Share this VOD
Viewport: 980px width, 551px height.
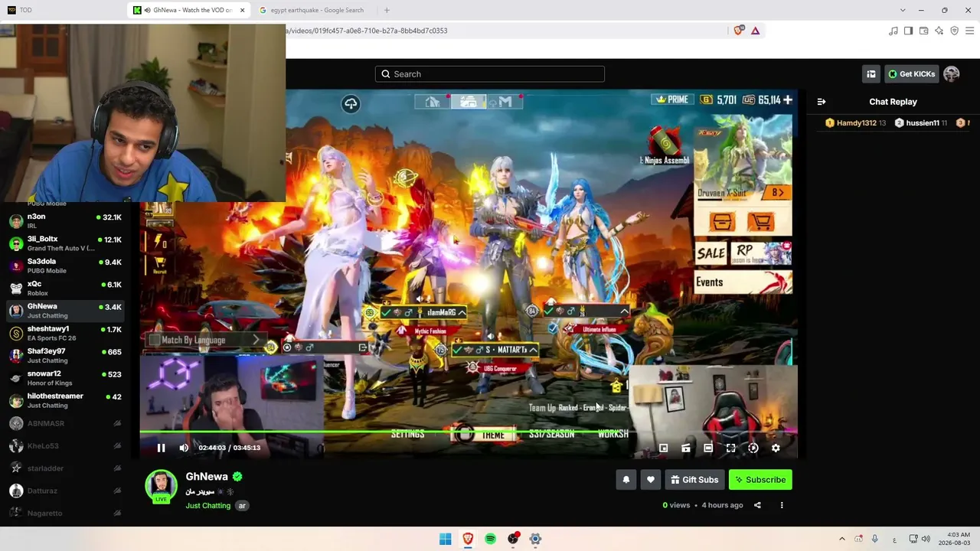[757, 505]
